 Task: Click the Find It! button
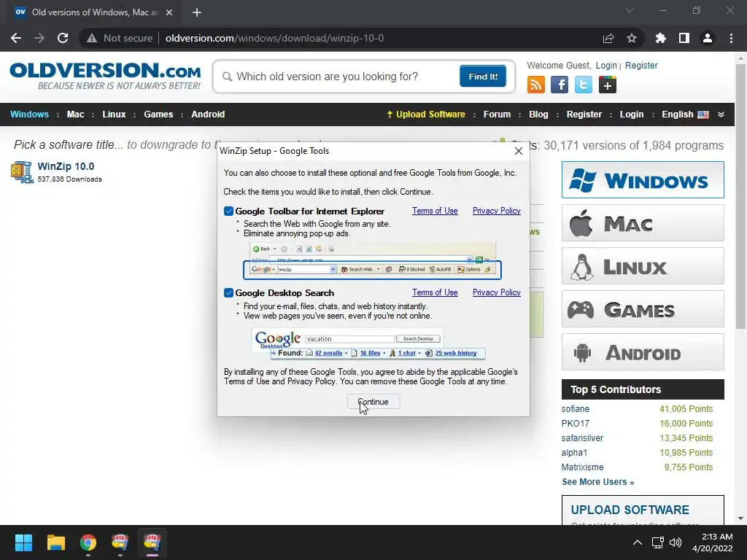(x=483, y=76)
